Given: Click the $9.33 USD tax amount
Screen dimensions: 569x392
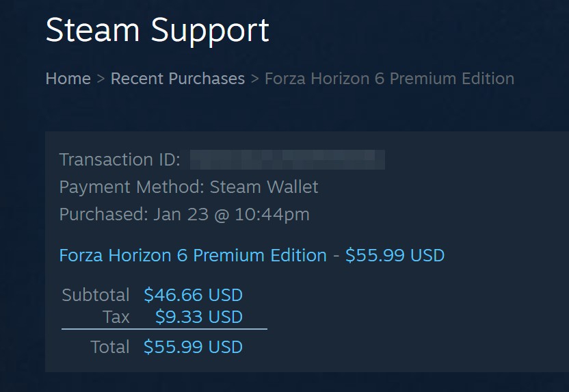Looking at the screenshot, I should pos(198,317).
